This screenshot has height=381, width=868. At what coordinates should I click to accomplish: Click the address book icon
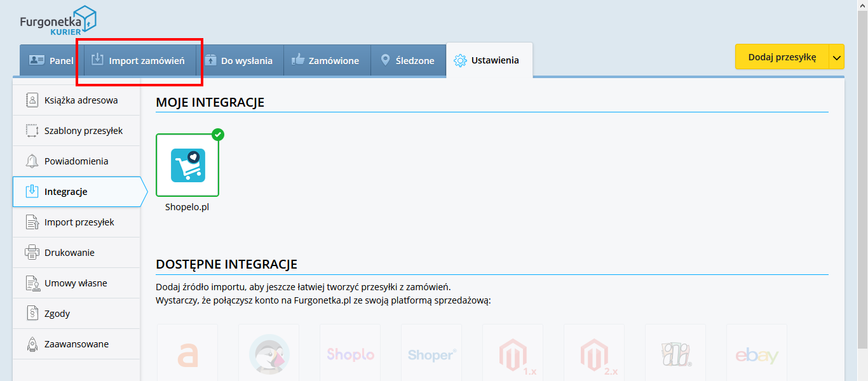click(32, 100)
